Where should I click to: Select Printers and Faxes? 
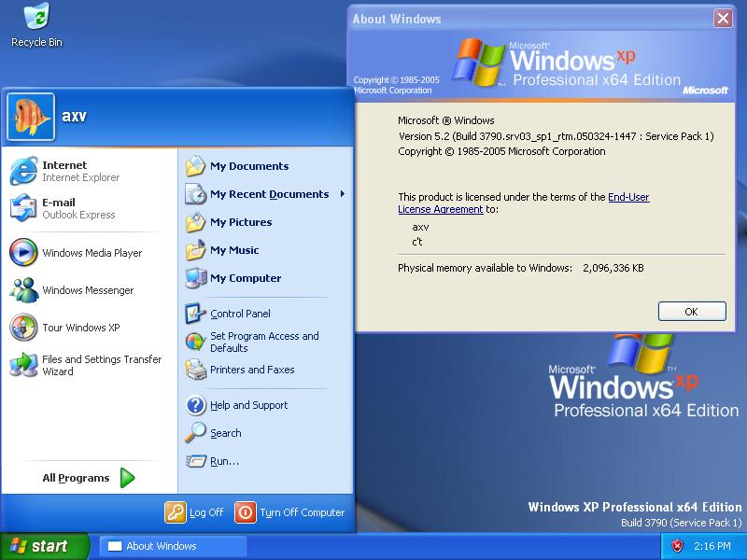(x=252, y=370)
